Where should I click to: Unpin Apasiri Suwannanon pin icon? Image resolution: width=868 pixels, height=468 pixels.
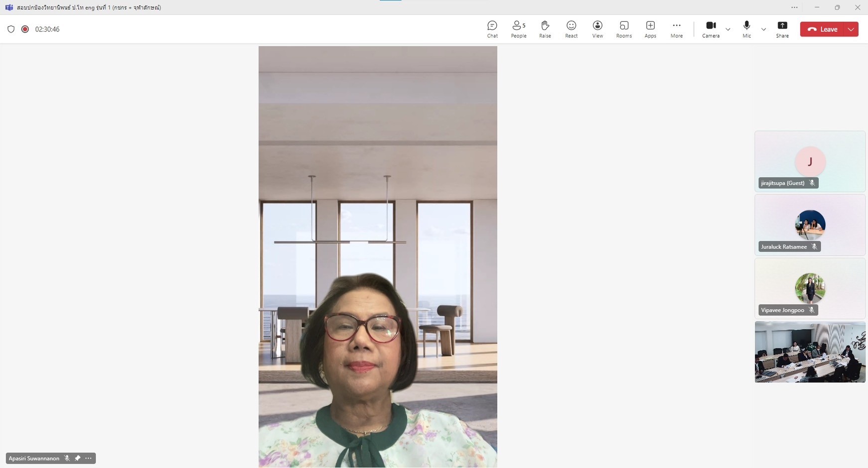77,458
